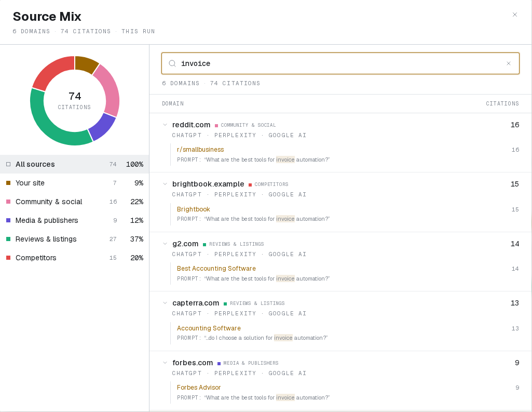The height and width of the screenshot is (412, 532).
Task: Click the search magnifier icon
Action: (x=172, y=63)
